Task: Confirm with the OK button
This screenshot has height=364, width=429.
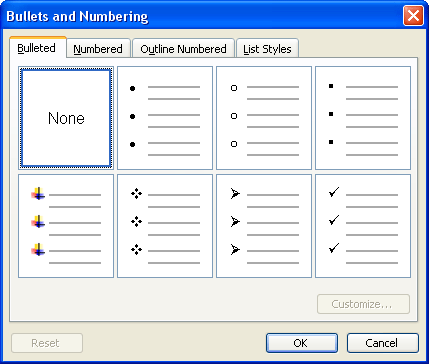Action: [x=302, y=343]
